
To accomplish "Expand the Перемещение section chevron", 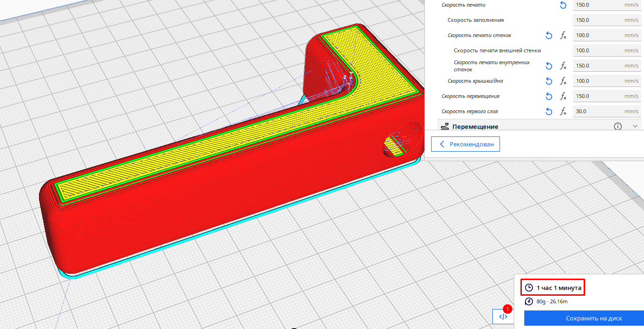I will pos(635,126).
